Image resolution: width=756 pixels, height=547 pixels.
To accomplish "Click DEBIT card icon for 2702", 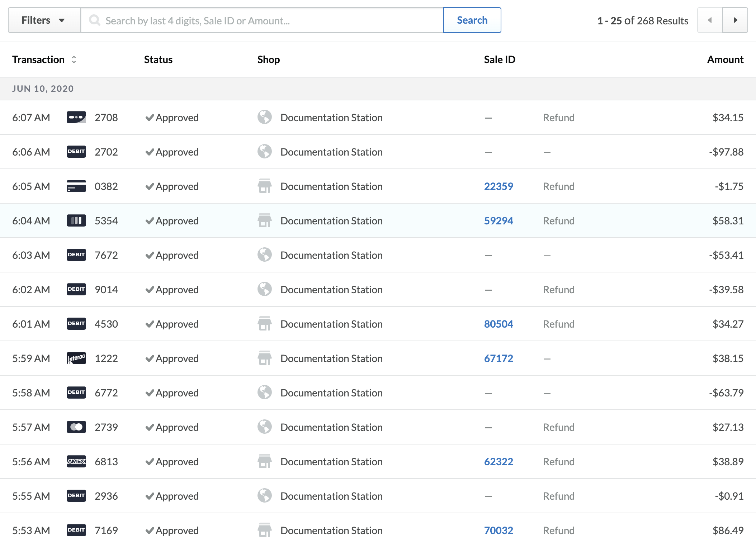I will (76, 152).
